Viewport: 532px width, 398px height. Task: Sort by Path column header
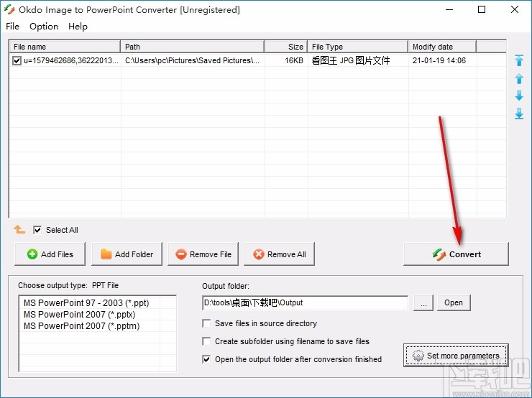(x=193, y=47)
